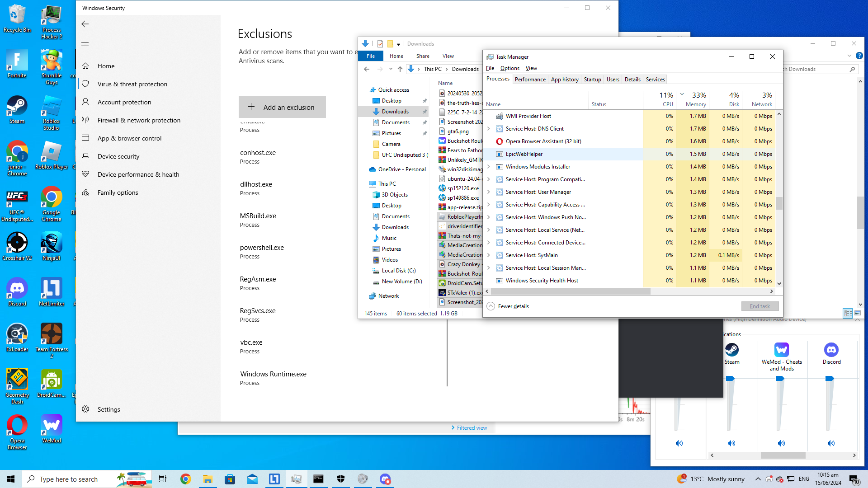Click the Type here to search box

[69, 479]
